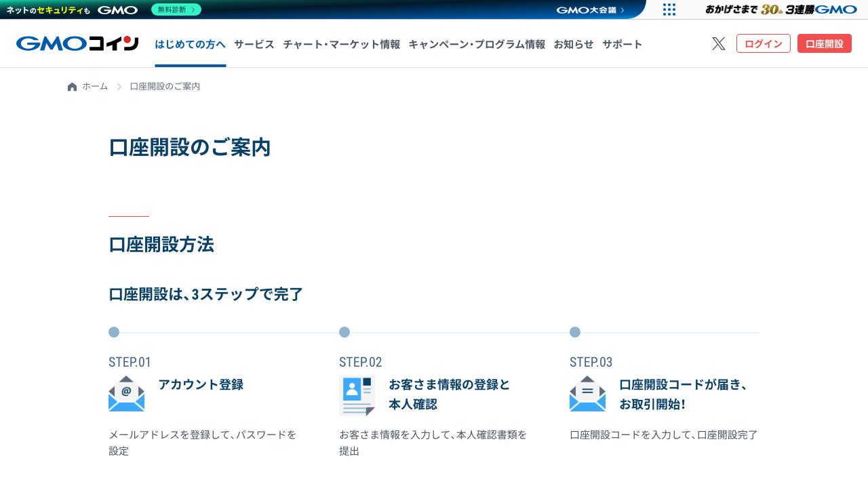Open the サービス menu

(254, 44)
